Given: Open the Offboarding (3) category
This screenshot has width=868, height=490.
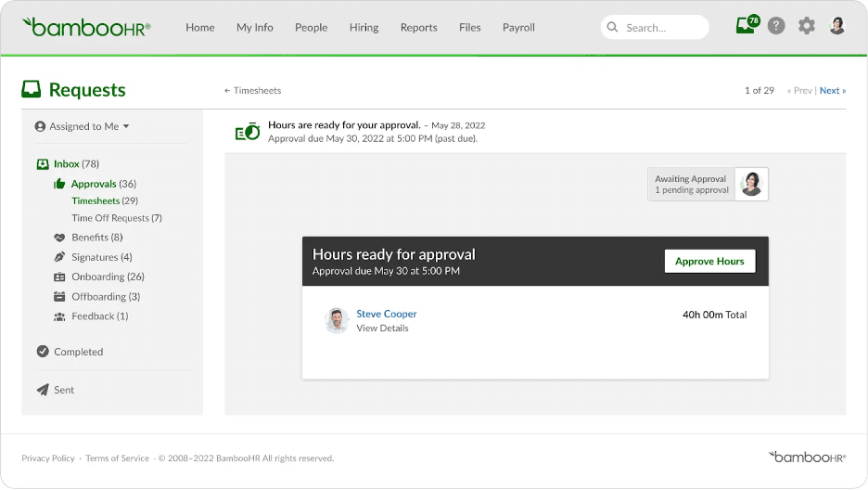Looking at the screenshot, I should 106,297.
